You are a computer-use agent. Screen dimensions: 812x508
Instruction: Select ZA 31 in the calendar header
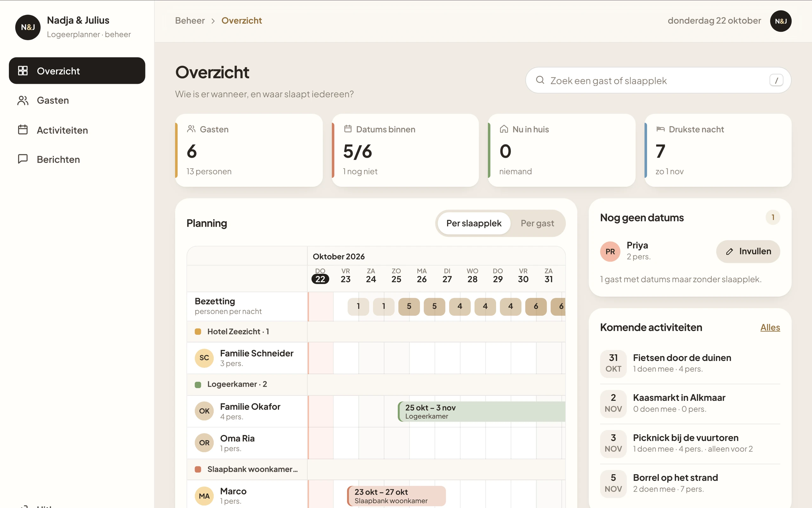(x=549, y=276)
